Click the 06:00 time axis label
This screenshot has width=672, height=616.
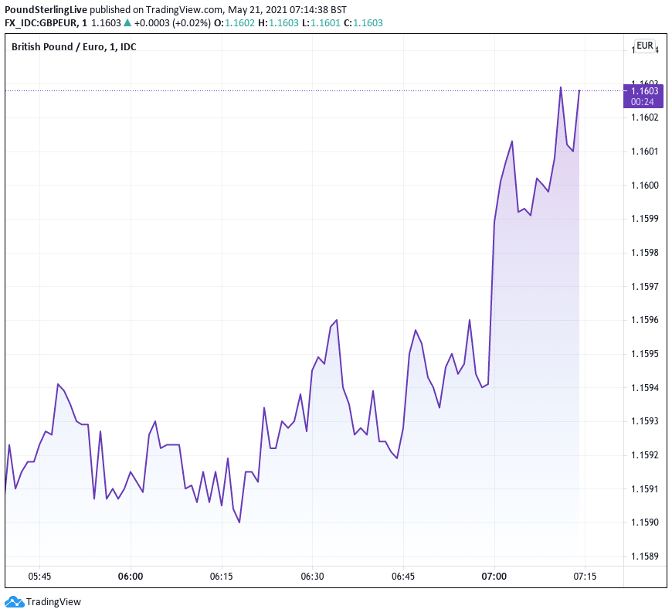[131, 577]
